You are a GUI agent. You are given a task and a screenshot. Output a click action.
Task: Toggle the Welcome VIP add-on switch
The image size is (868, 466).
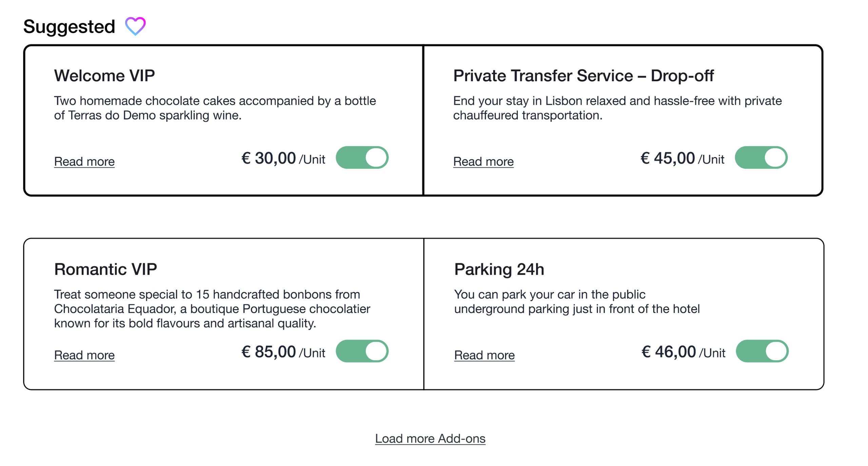click(x=361, y=157)
